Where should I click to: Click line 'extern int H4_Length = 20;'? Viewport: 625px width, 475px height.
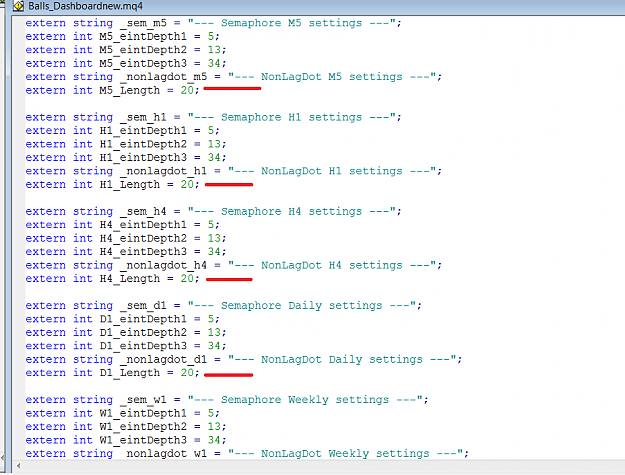(x=112, y=279)
